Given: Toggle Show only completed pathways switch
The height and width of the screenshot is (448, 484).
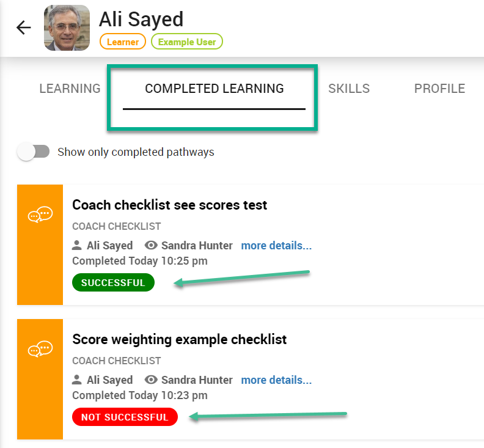Looking at the screenshot, I should [x=34, y=152].
